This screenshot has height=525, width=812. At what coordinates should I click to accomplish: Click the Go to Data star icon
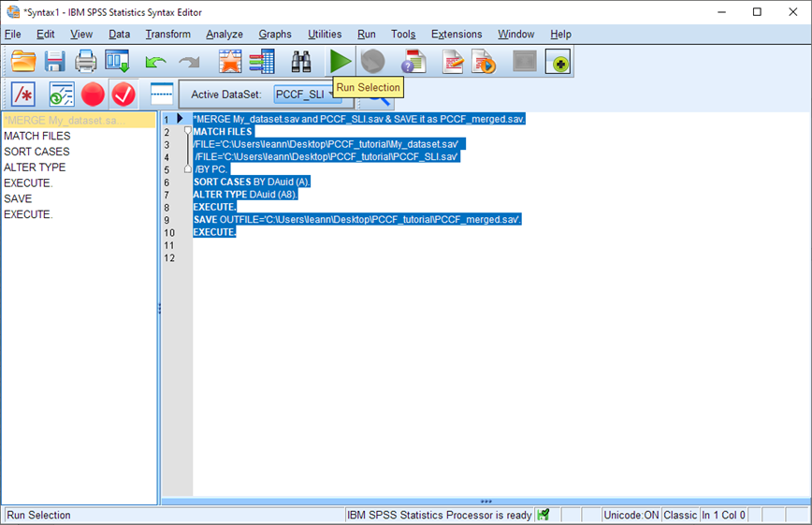coord(230,61)
